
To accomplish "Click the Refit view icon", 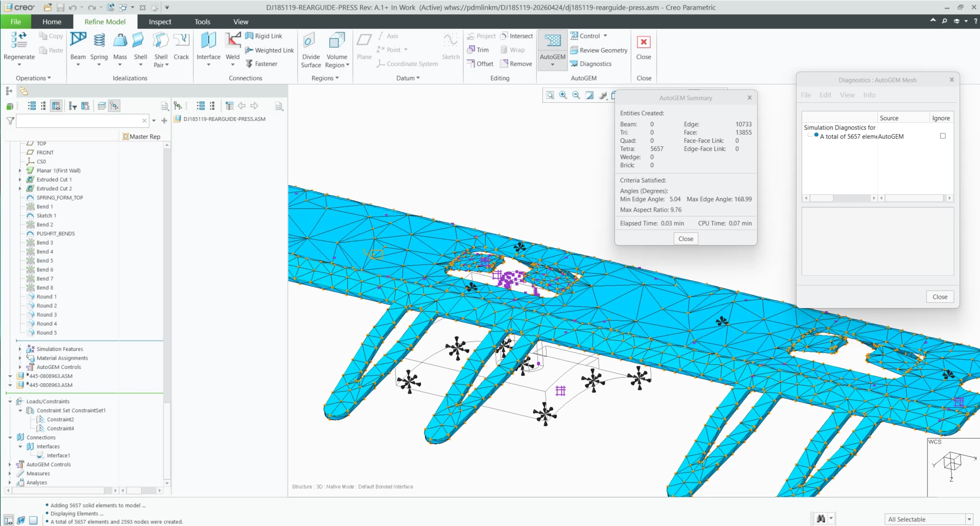I will (x=550, y=95).
